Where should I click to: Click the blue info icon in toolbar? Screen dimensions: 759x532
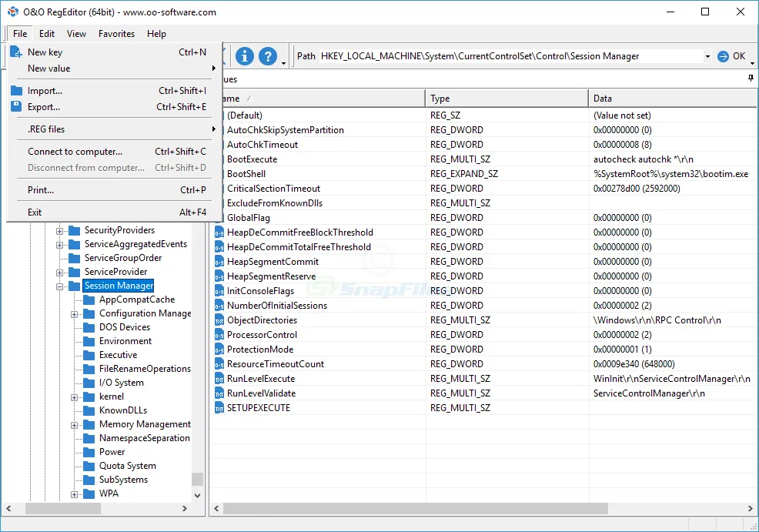(245, 56)
